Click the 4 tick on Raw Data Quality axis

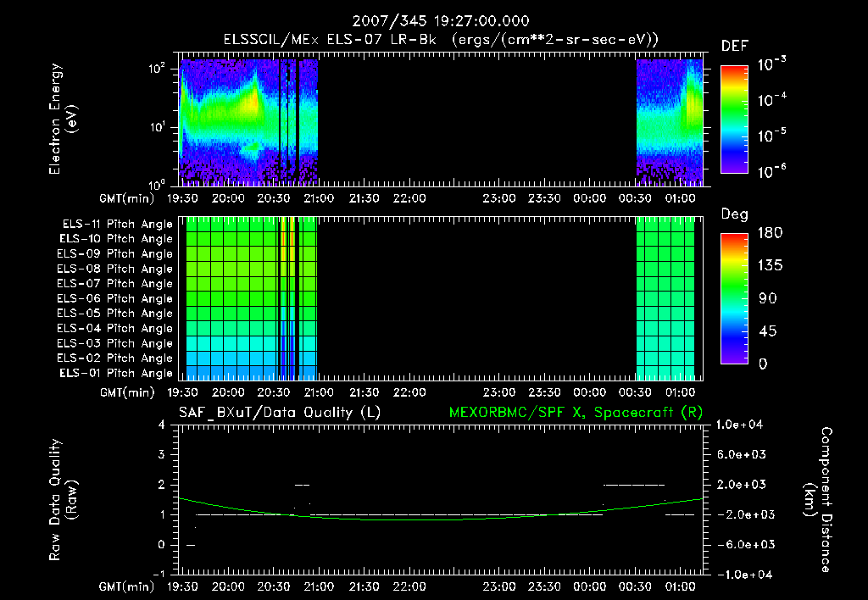(x=162, y=425)
